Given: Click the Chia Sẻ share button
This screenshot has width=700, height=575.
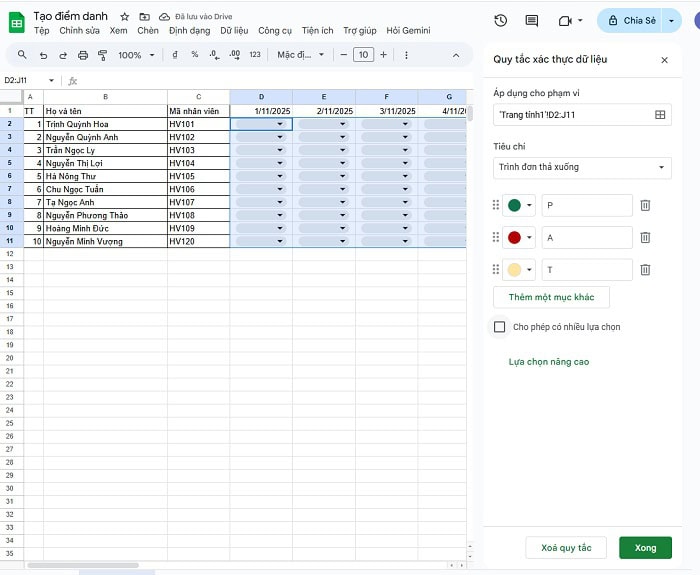Looking at the screenshot, I should click(x=631, y=21).
